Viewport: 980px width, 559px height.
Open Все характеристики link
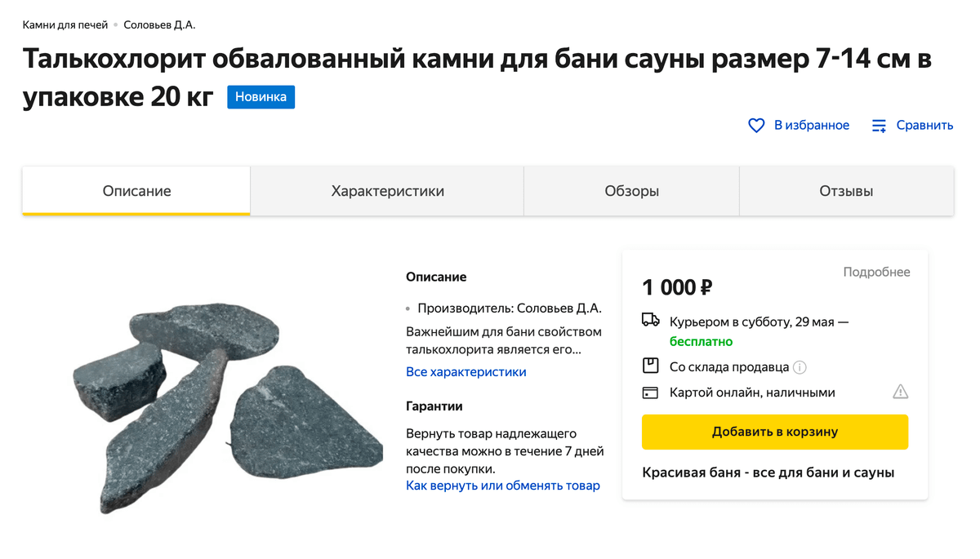(x=465, y=371)
